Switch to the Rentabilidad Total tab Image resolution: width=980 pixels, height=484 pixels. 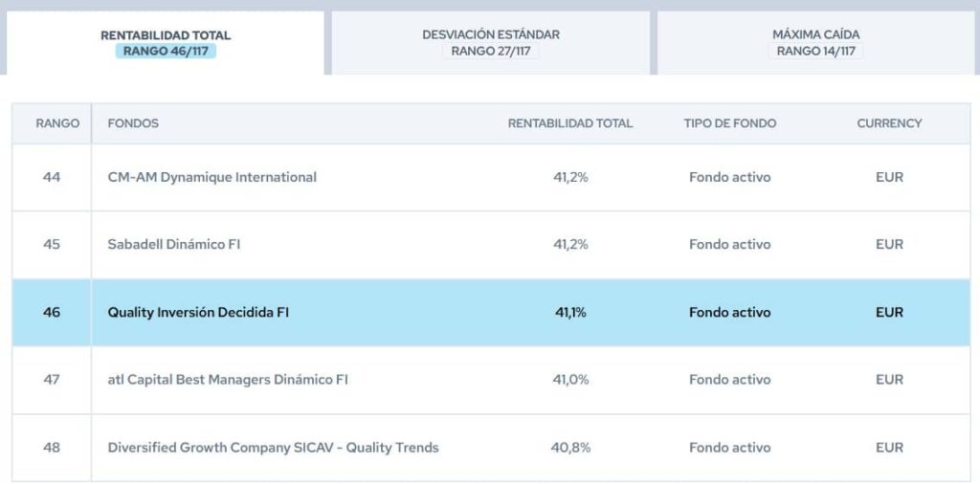click(166, 42)
